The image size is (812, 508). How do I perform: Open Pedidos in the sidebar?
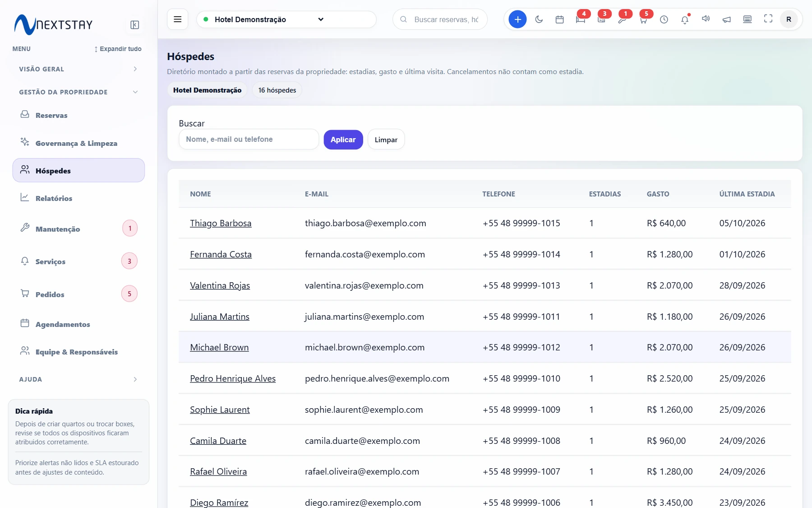click(x=78, y=294)
